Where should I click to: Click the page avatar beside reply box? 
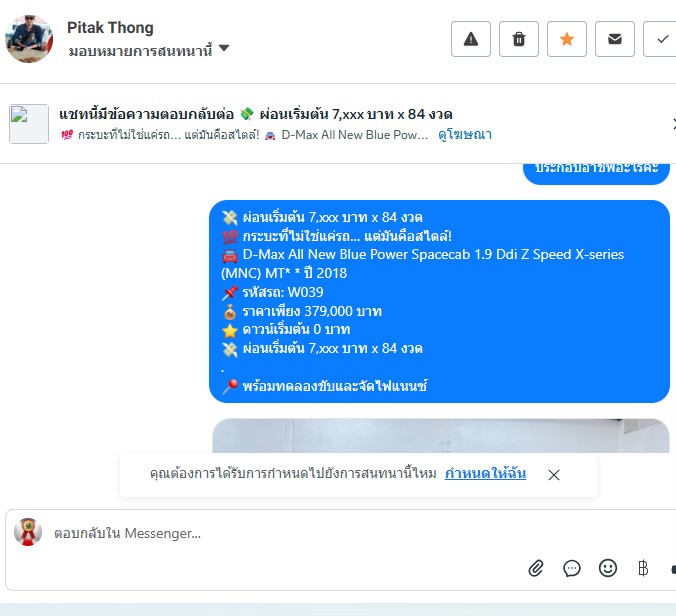pos(28,532)
